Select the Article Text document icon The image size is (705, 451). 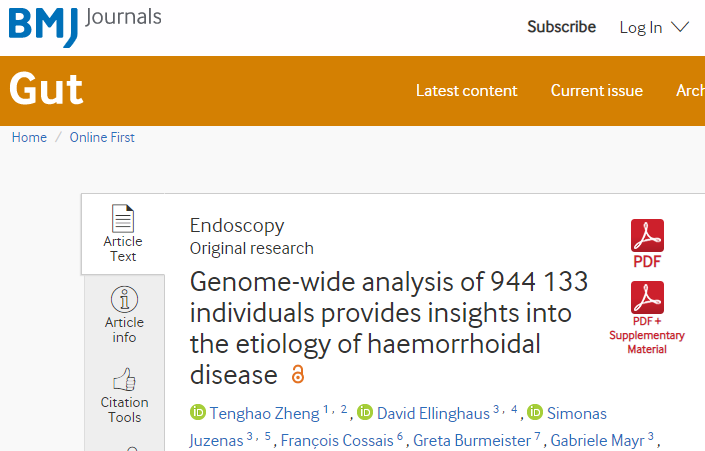pyautogui.click(x=123, y=219)
